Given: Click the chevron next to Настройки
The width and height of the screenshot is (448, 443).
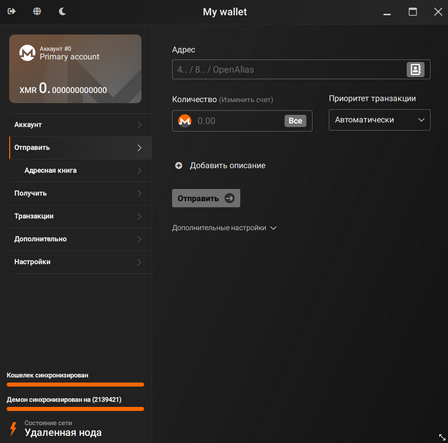Looking at the screenshot, I should 139,262.
